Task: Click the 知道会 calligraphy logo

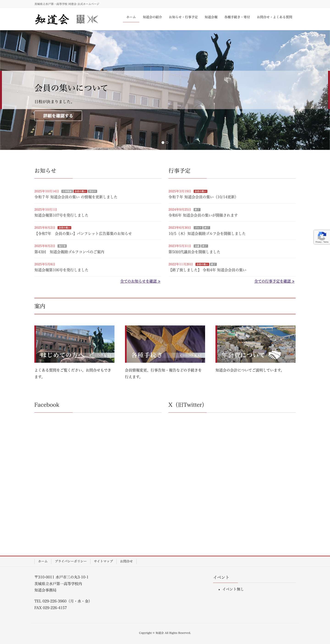Action: point(52,19)
